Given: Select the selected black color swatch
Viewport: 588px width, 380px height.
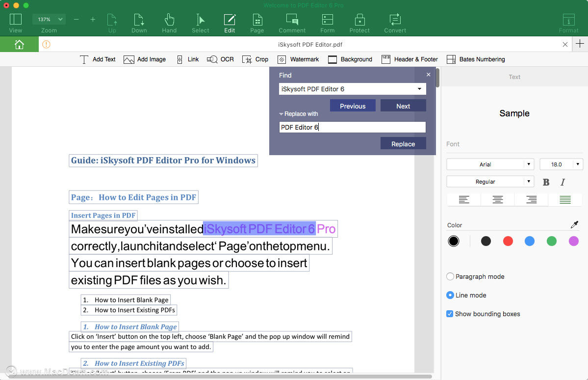Looking at the screenshot, I should [453, 241].
